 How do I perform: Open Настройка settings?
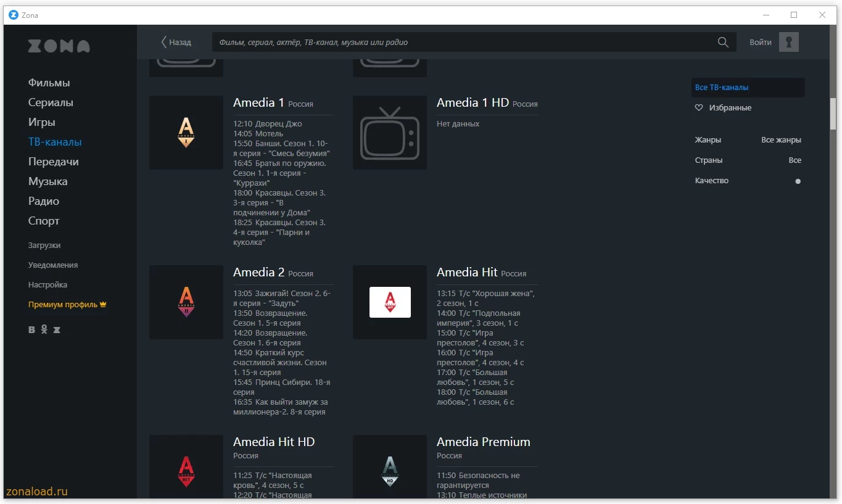point(47,284)
